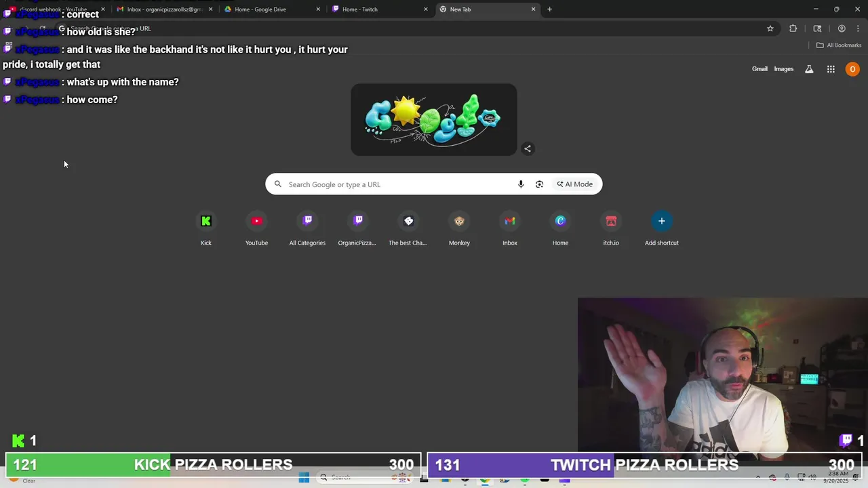Image resolution: width=868 pixels, height=488 pixels.
Task: Open the OrganicPizza Twitch shortcut
Action: click(x=358, y=229)
